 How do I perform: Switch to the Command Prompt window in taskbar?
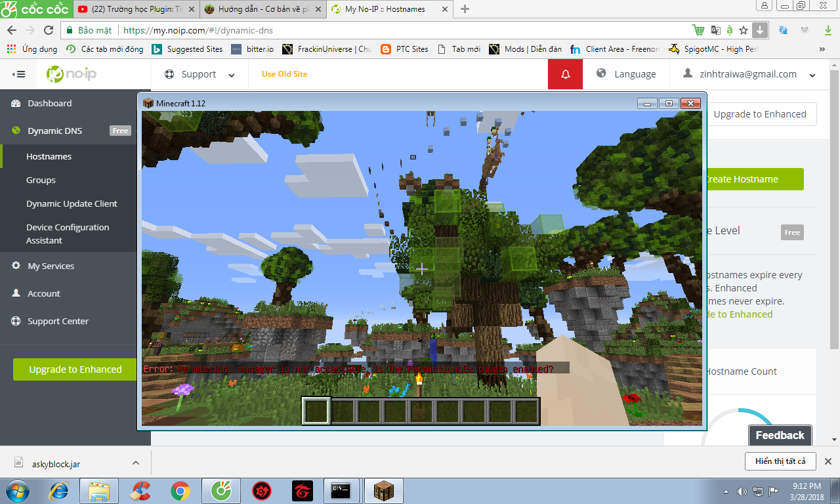(340, 491)
